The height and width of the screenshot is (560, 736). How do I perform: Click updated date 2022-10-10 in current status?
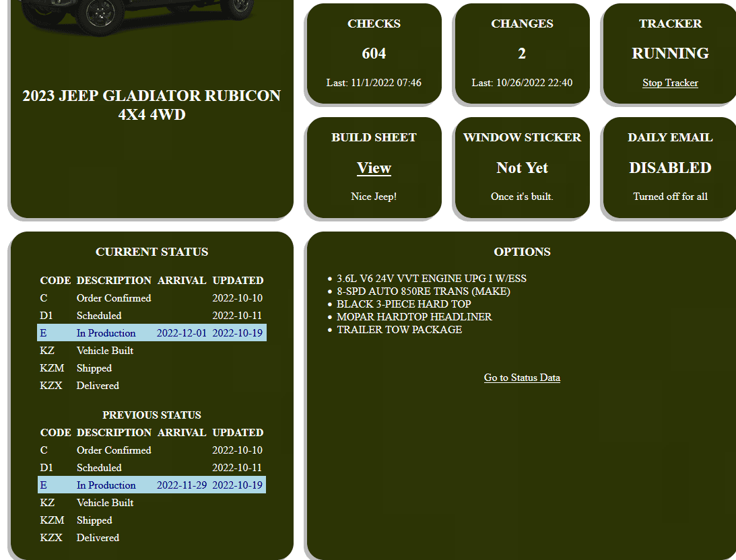[237, 298]
